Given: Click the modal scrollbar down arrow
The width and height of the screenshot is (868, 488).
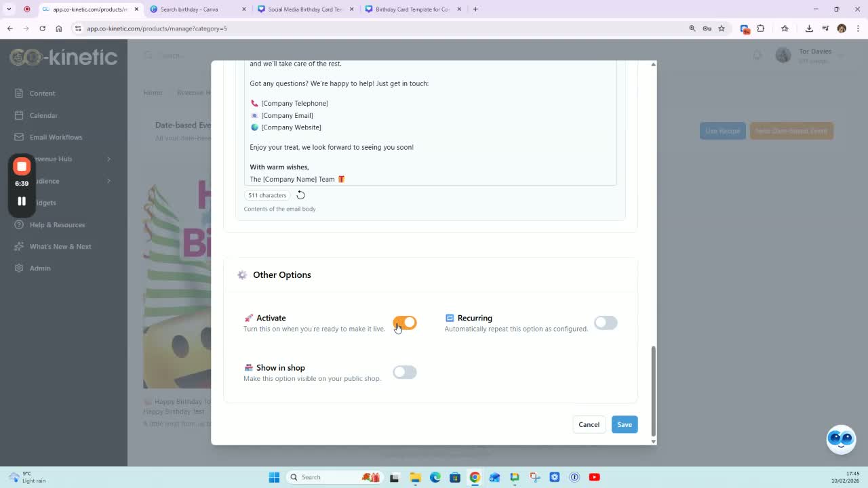Looking at the screenshot, I should pyautogui.click(x=653, y=441).
